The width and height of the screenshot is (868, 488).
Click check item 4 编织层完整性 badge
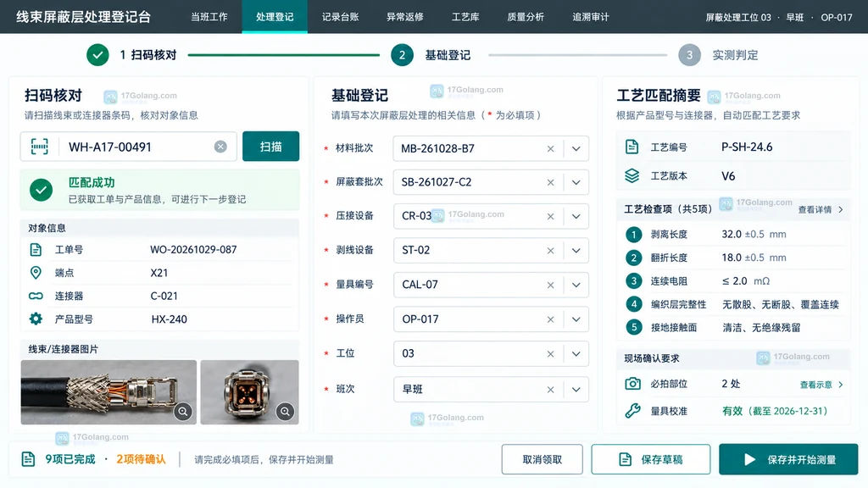coord(634,304)
